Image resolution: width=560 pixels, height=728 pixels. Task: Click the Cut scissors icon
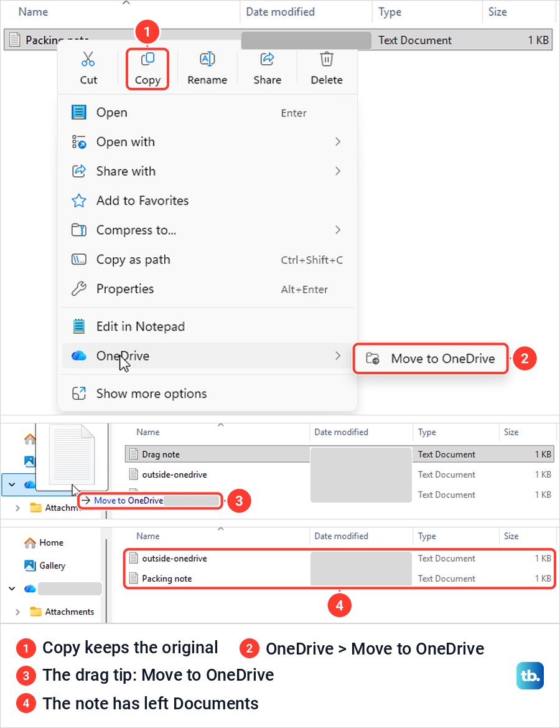[x=88, y=59]
